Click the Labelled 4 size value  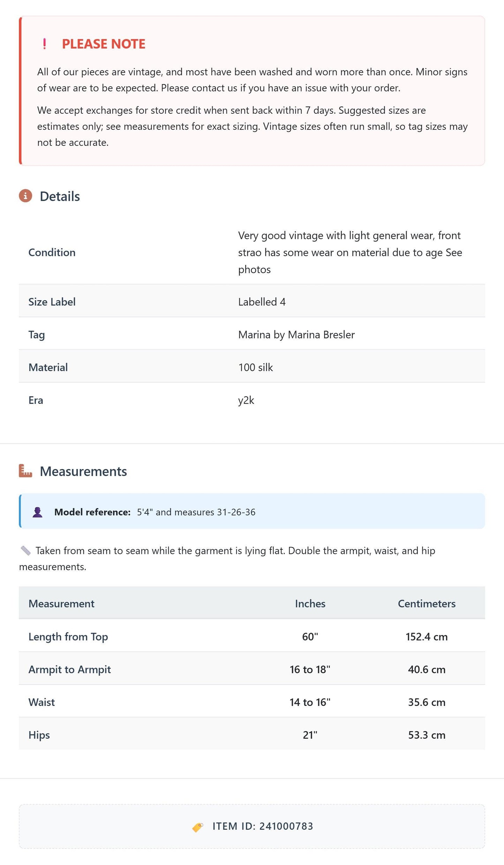pos(262,302)
